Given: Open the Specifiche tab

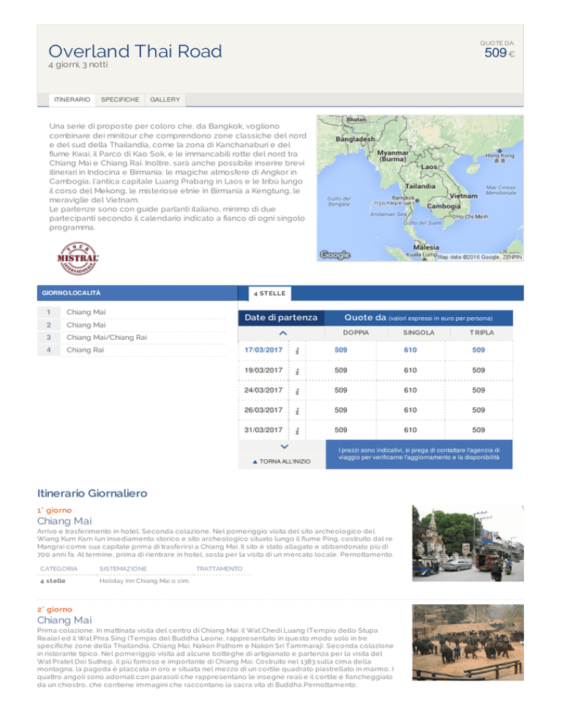Looking at the screenshot, I should [120, 100].
